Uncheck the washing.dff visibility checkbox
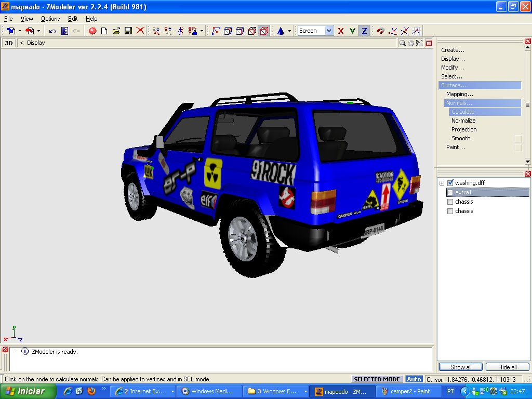The image size is (532, 399). (x=450, y=183)
